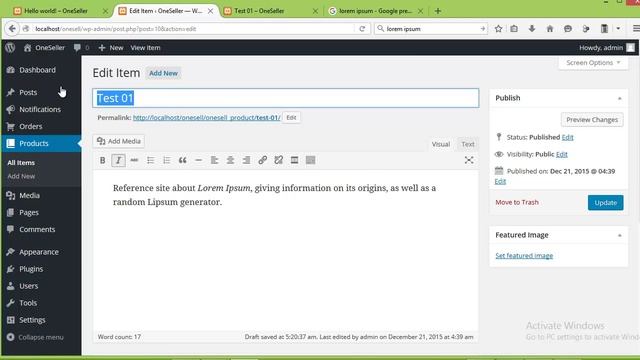The image size is (640, 360).
Task: Edit the Published status
Action: (x=567, y=138)
